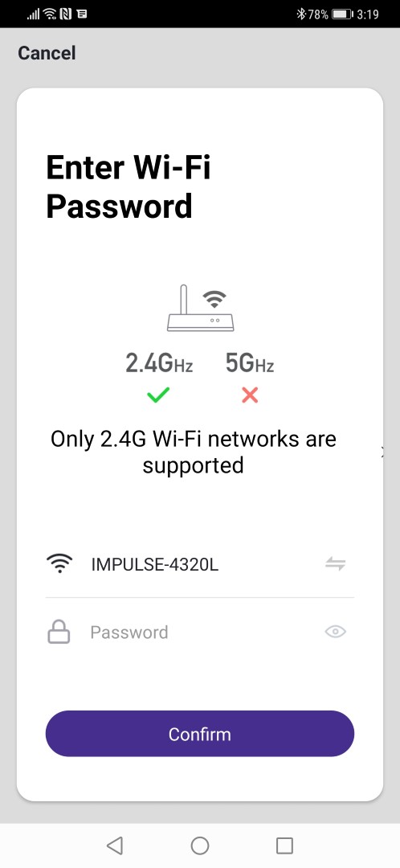Tap Cancel to exit setup
This screenshot has width=400, height=868.
[x=47, y=53]
